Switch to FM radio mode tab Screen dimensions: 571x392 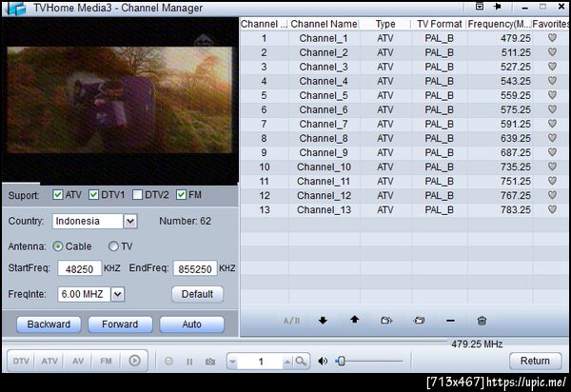click(x=106, y=361)
